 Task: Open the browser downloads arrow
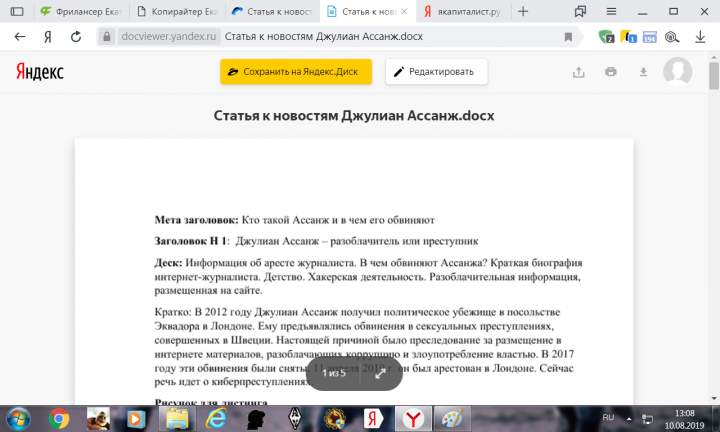[700, 37]
